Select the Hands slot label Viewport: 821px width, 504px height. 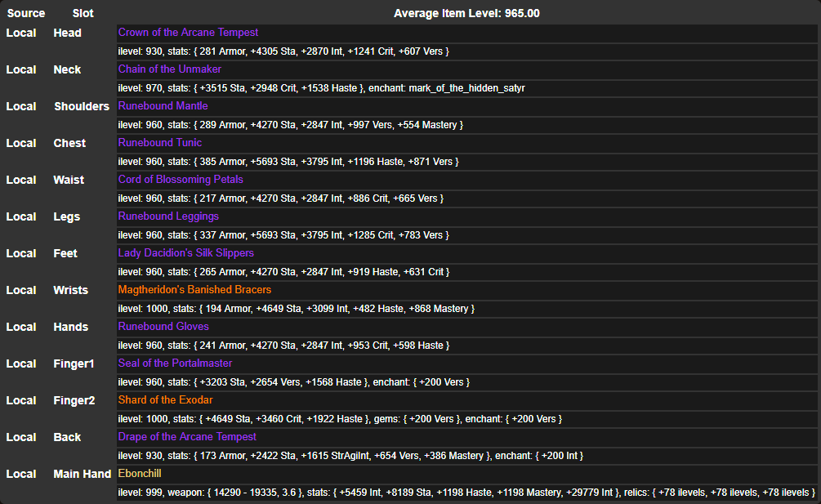tap(71, 327)
